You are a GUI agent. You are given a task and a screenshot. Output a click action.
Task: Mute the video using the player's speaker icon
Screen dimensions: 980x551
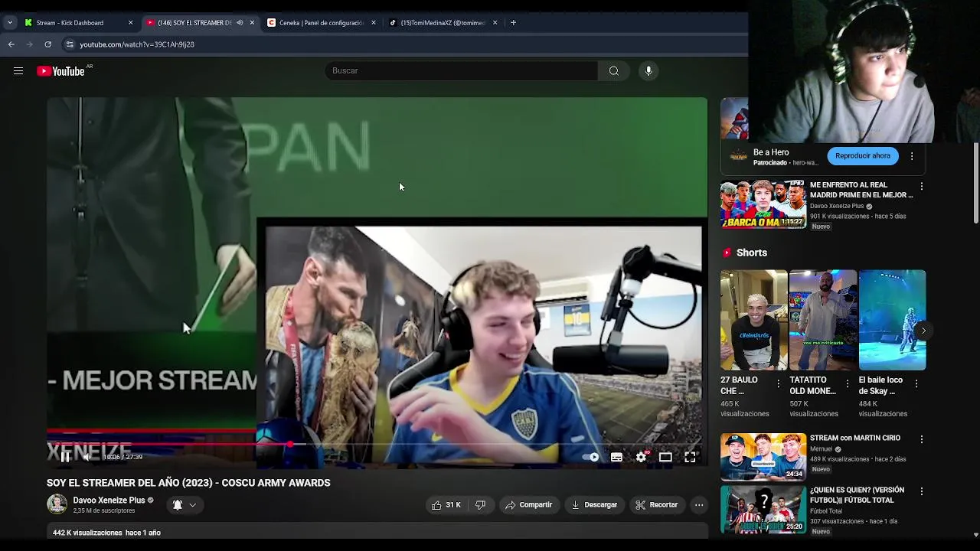click(x=88, y=457)
